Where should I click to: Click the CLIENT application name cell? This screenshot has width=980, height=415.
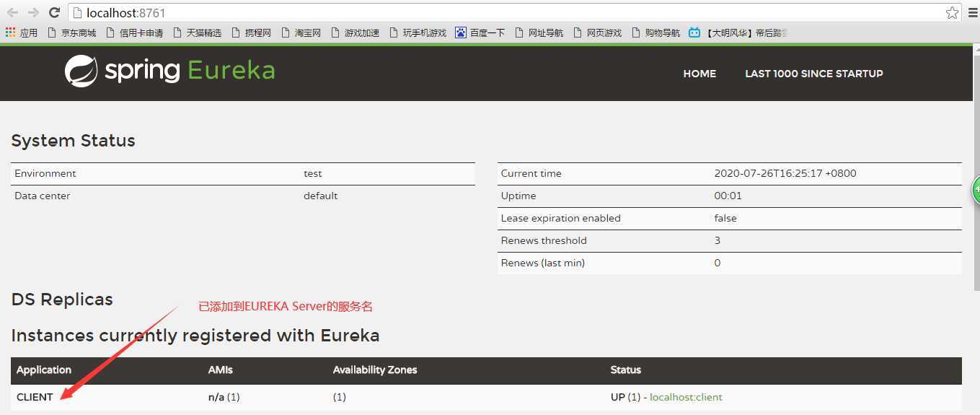(x=35, y=397)
